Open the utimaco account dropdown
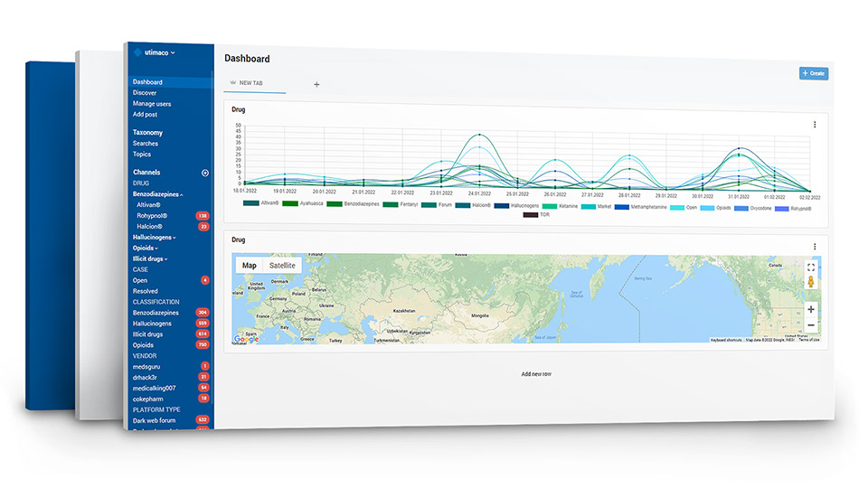The image size is (868, 488). click(159, 52)
